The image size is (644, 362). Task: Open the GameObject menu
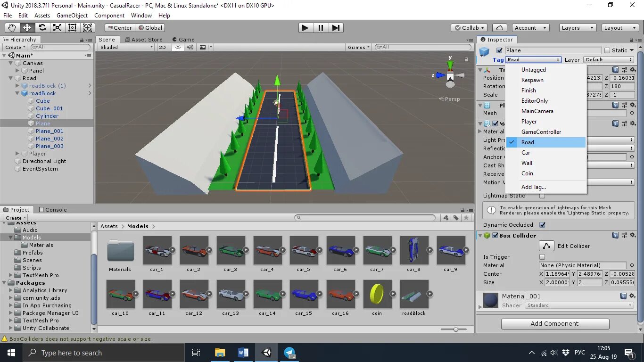click(72, 16)
